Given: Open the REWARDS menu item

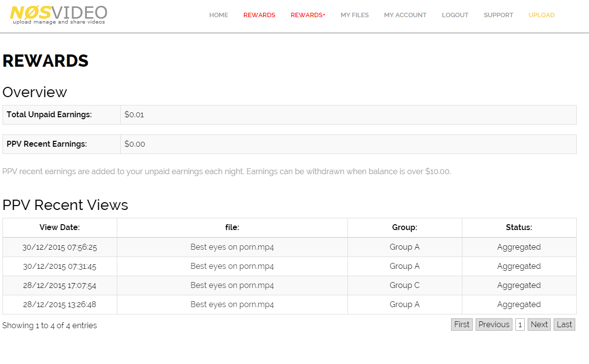Looking at the screenshot, I should pyautogui.click(x=259, y=15).
